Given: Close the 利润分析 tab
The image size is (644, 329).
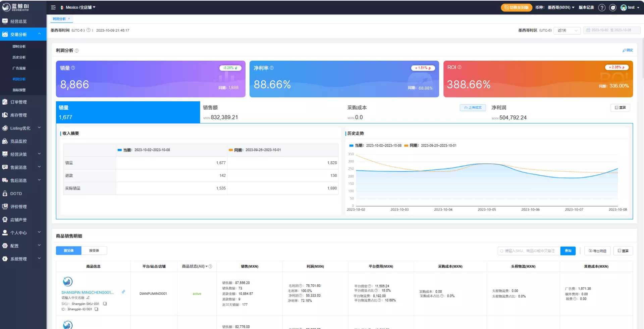Looking at the screenshot, I should click(x=69, y=19).
